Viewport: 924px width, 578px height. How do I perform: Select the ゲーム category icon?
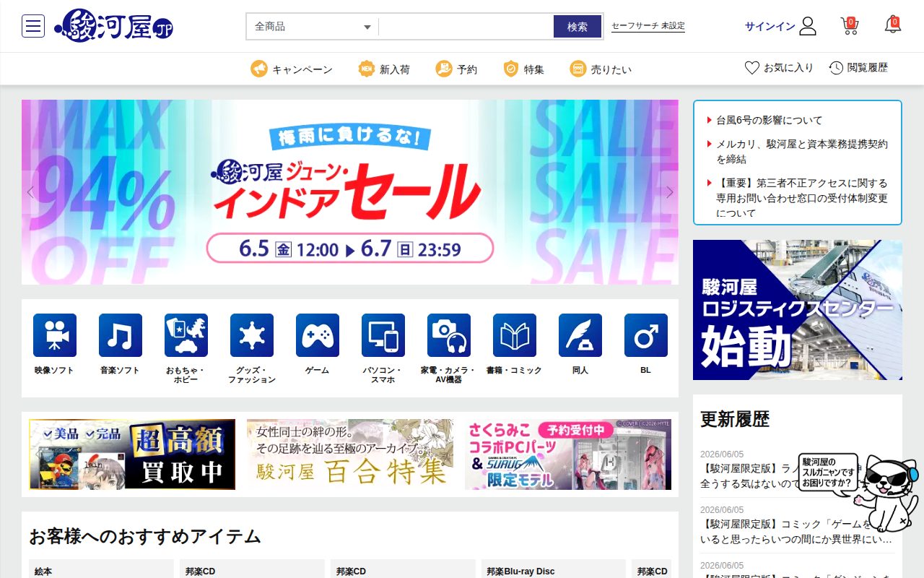[318, 335]
